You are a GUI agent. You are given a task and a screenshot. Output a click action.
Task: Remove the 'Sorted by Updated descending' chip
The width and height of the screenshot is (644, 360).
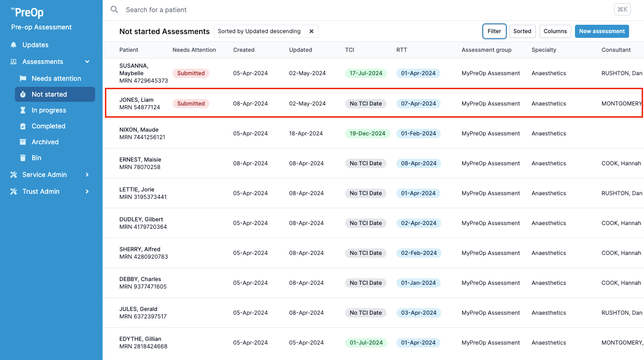click(312, 31)
